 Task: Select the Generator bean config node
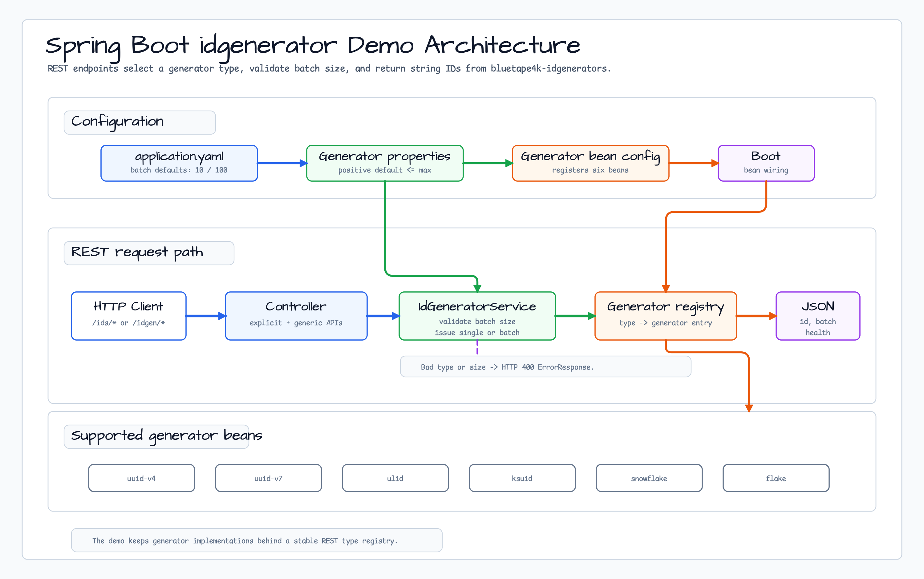coord(590,163)
